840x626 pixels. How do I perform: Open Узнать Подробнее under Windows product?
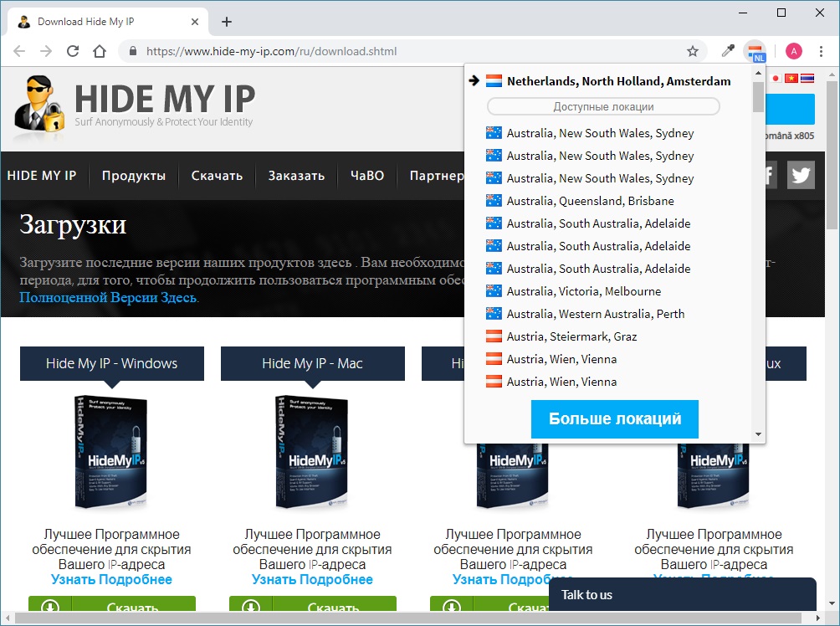(x=111, y=579)
